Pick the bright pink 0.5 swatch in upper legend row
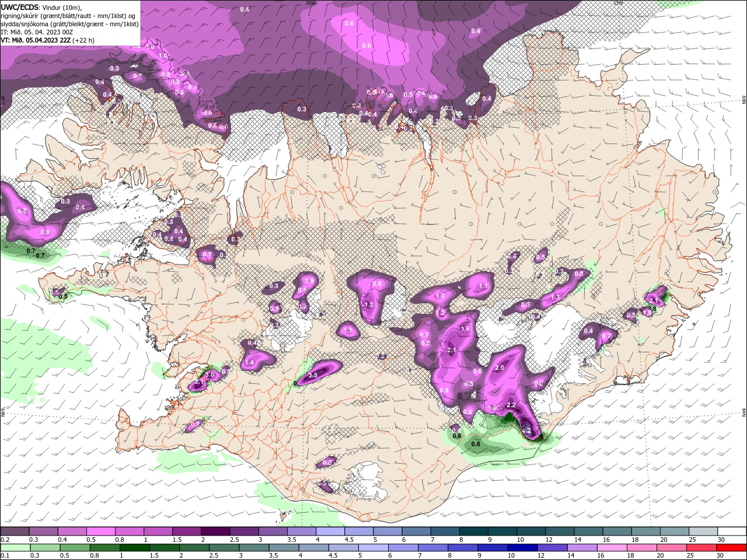 point(100,531)
